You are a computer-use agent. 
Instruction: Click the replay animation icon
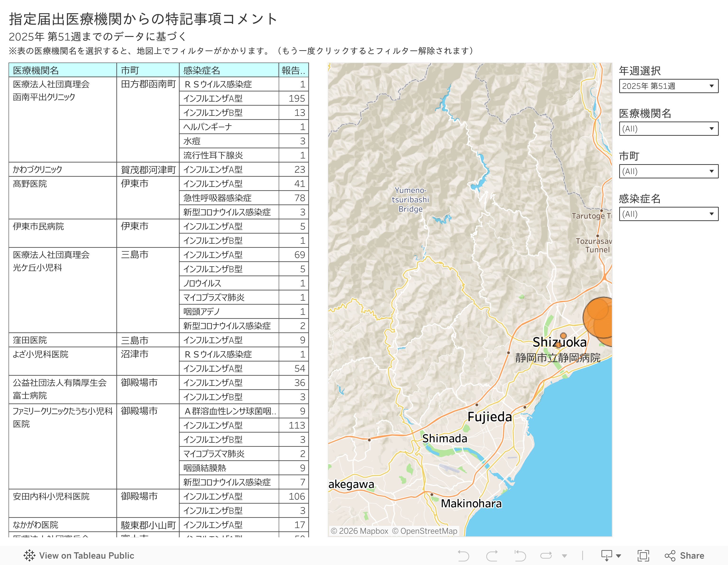(546, 556)
